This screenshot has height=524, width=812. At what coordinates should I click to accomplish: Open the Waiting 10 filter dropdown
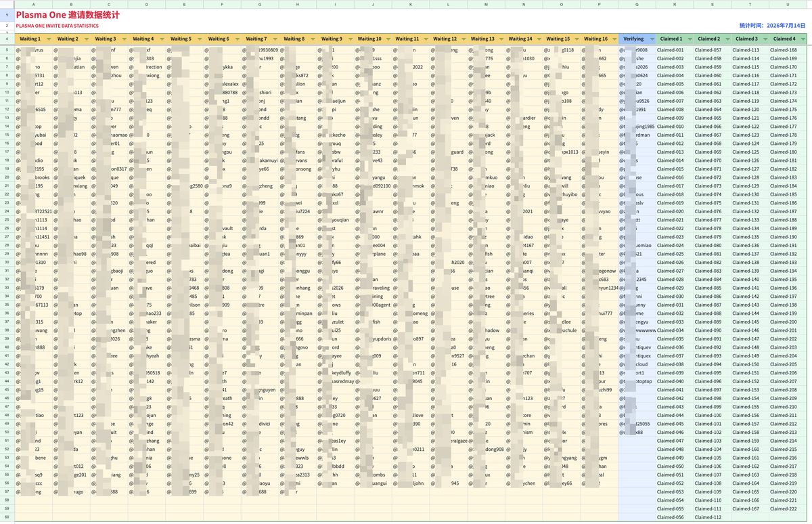[388, 39]
